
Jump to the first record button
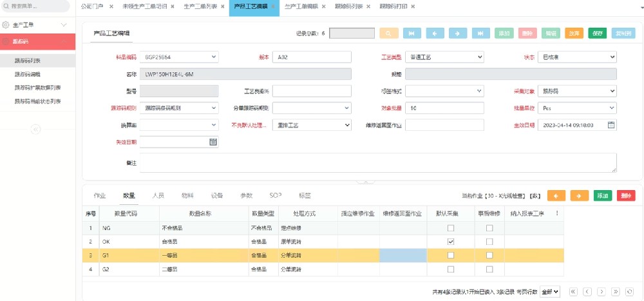(412, 34)
